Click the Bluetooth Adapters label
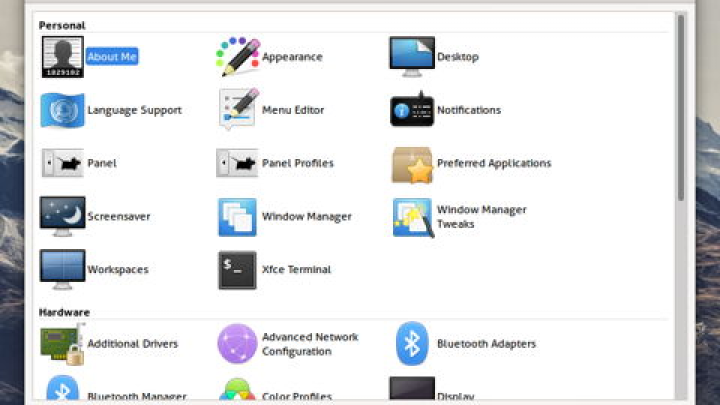720x405 pixels. click(x=486, y=343)
